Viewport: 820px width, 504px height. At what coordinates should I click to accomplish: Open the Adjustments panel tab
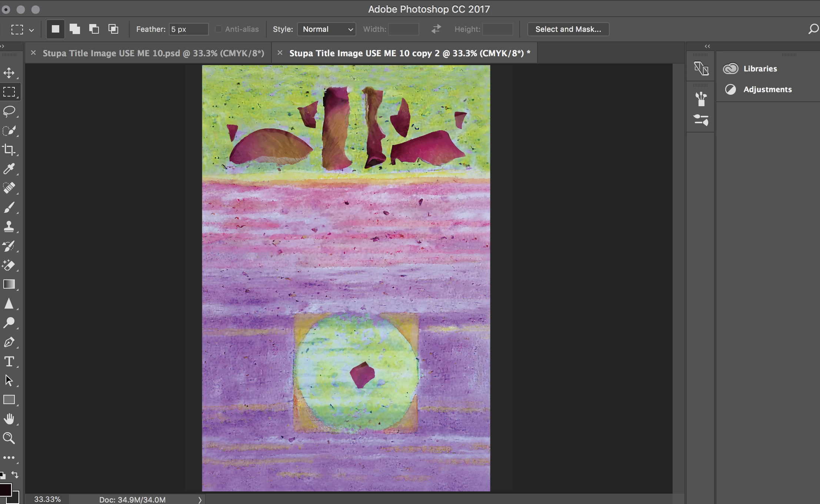pos(767,89)
